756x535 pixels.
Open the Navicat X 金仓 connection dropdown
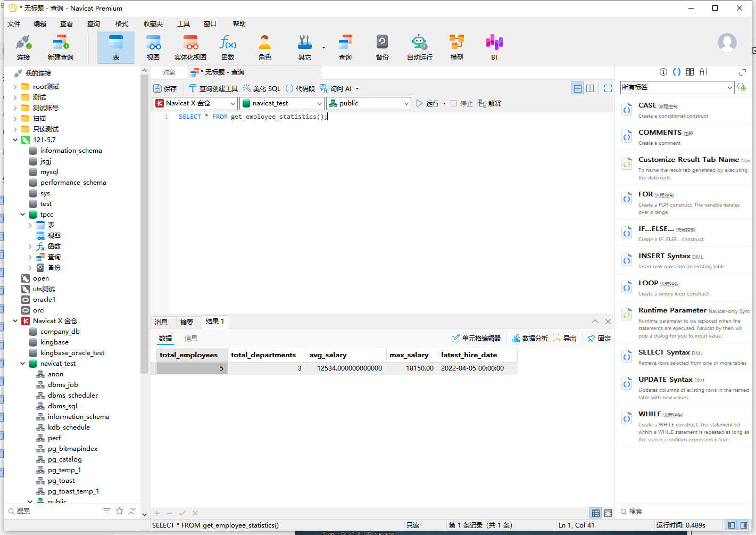click(x=195, y=103)
